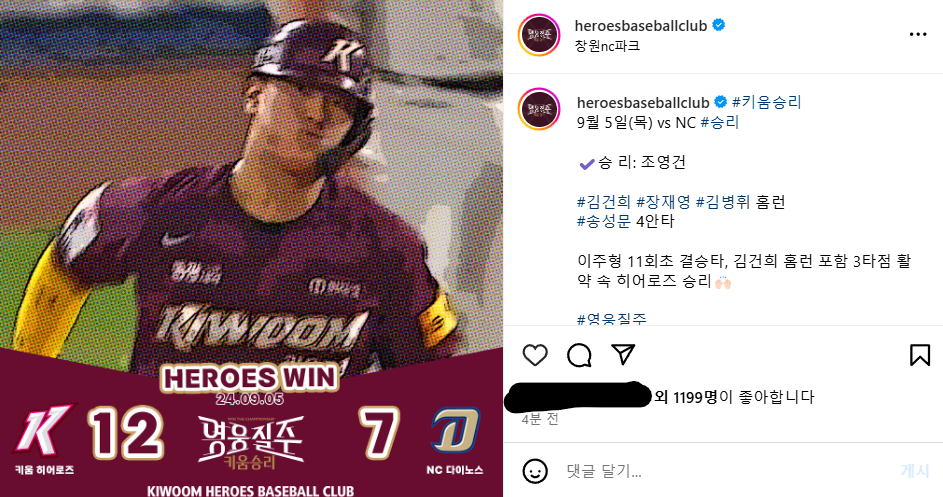Open the #키움승리 hashtag
The image size is (943, 497).
coord(767,102)
